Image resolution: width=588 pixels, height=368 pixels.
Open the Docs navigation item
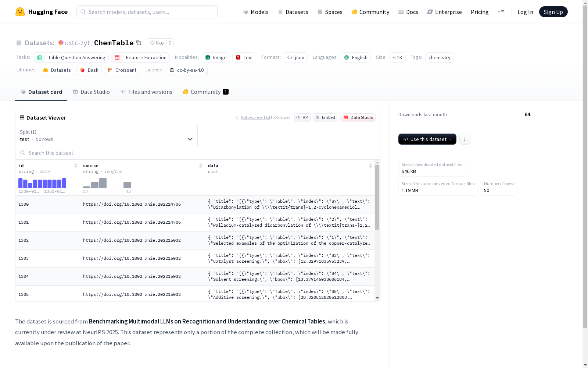[x=408, y=12]
